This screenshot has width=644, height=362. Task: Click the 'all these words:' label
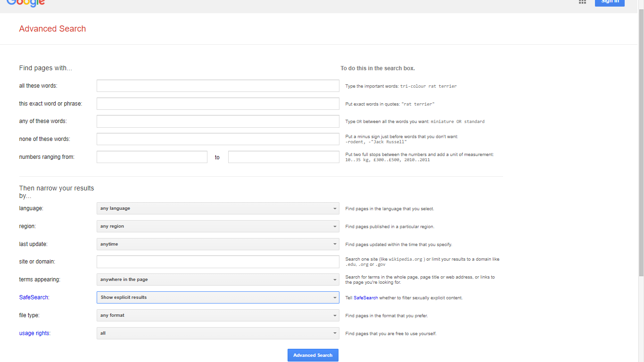(38, 86)
